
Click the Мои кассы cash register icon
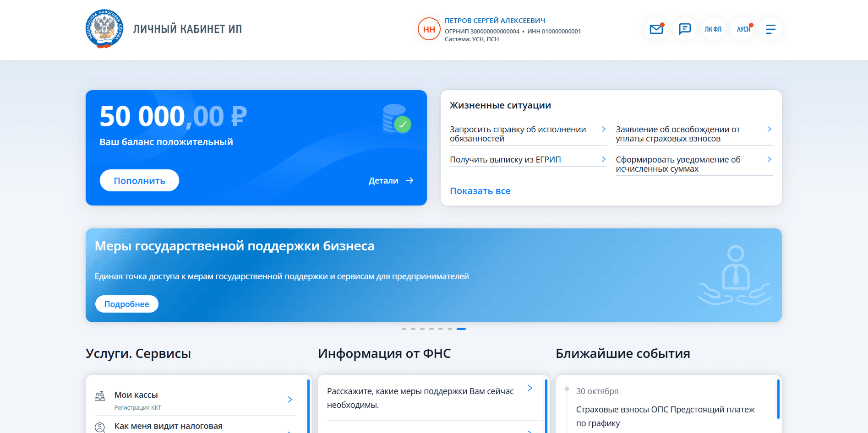[100, 396]
